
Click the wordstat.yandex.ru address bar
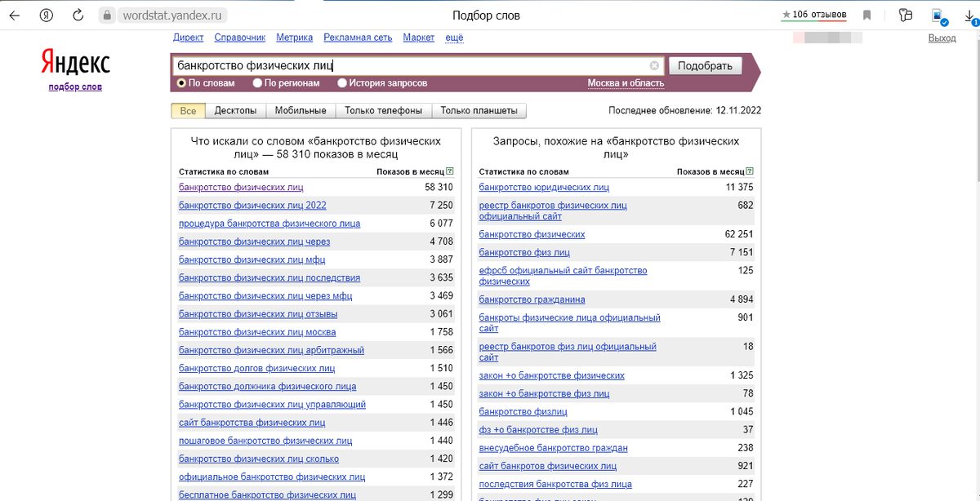coord(173,16)
